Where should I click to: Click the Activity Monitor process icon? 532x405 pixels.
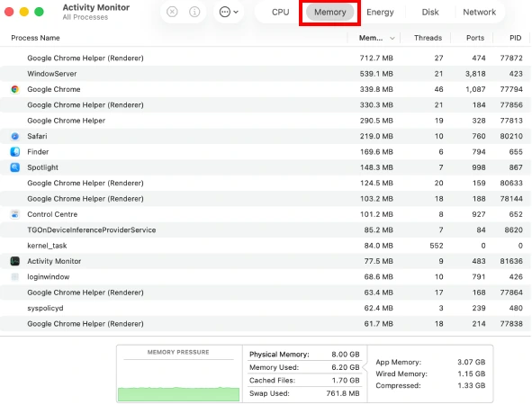[15, 261]
